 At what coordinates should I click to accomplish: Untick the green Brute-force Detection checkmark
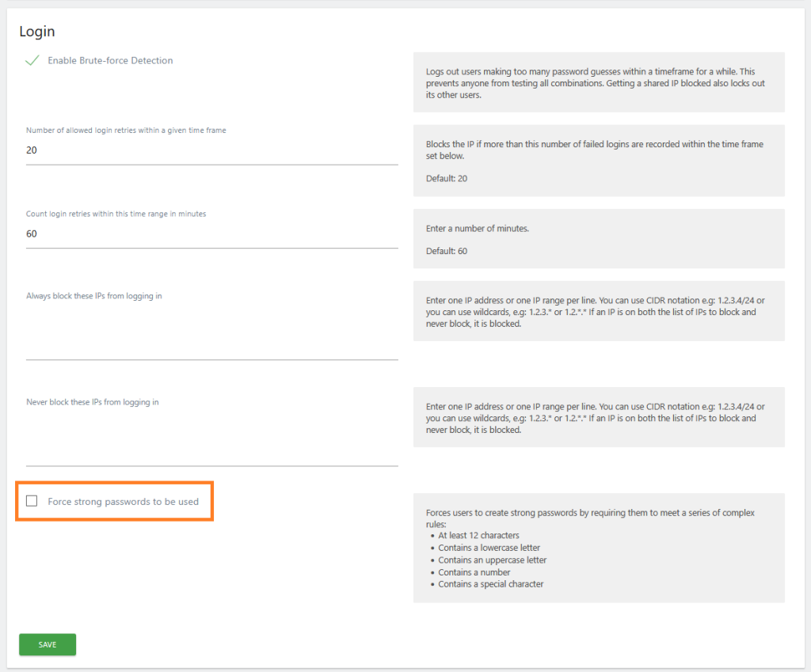coord(32,61)
